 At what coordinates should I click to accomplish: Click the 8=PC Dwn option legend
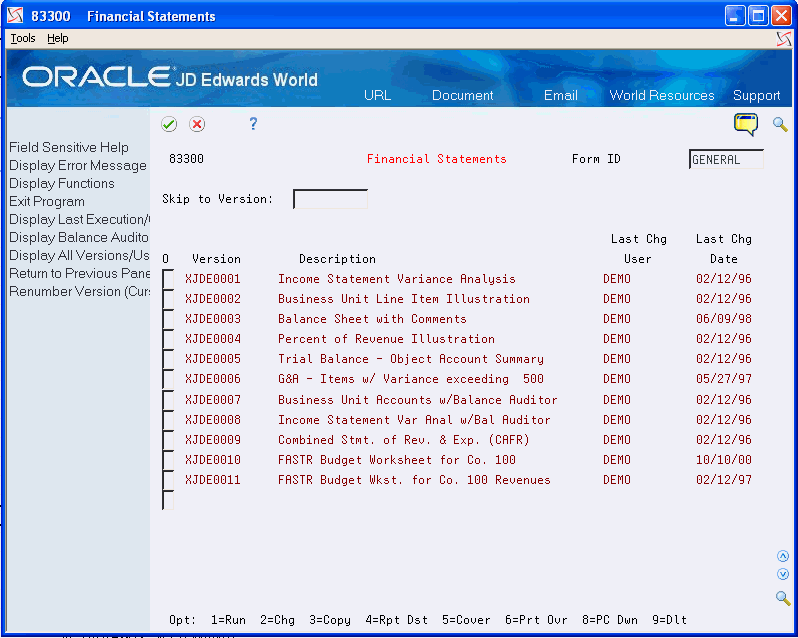(610, 620)
